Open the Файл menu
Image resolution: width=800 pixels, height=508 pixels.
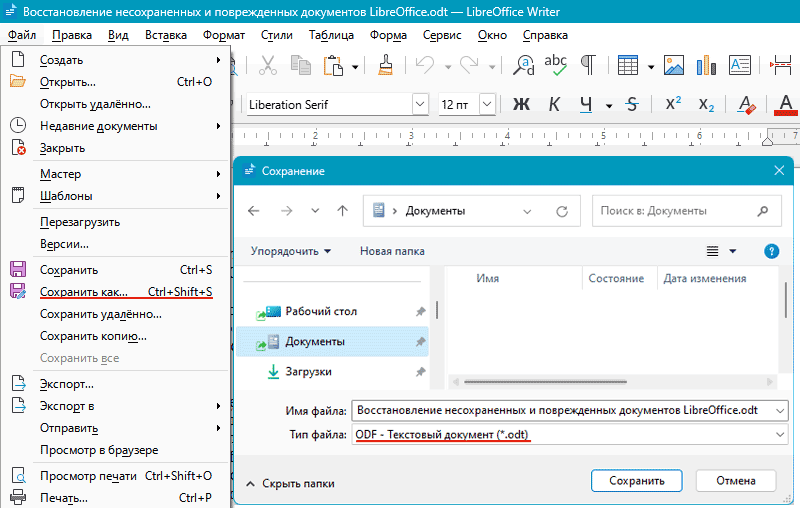click(22, 35)
